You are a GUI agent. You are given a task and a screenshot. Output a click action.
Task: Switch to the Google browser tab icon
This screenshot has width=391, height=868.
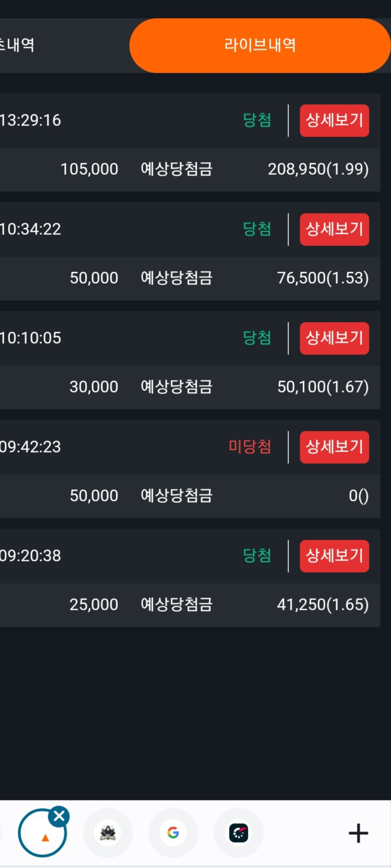(173, 833)
